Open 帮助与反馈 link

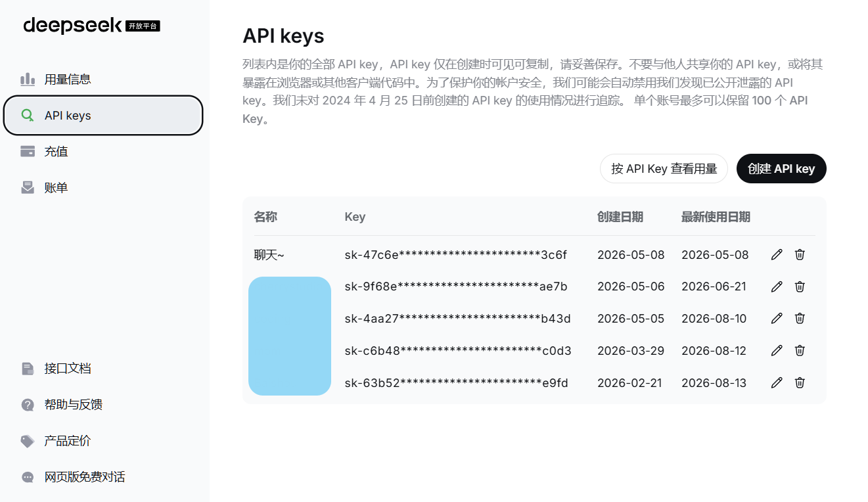point(103,405)
